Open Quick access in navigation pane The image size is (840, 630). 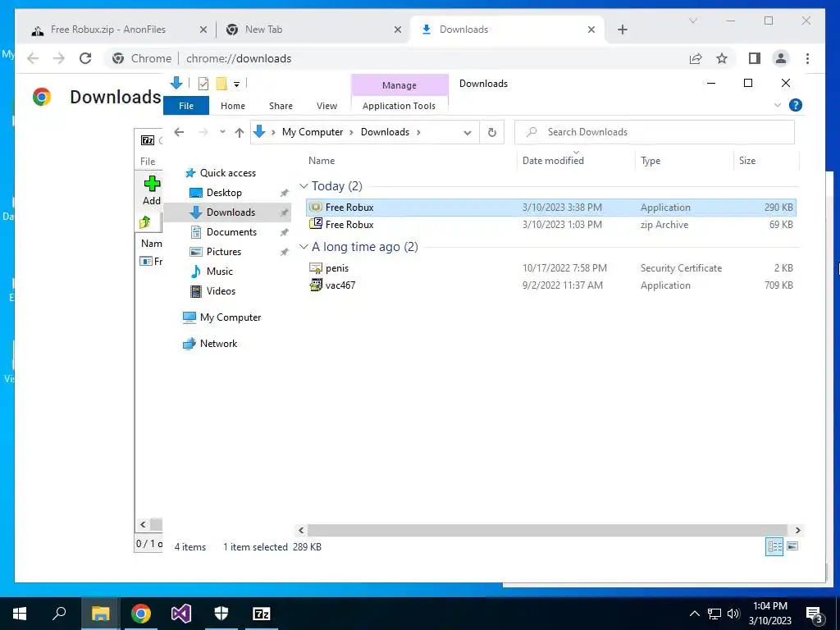(x=220, y=173)
